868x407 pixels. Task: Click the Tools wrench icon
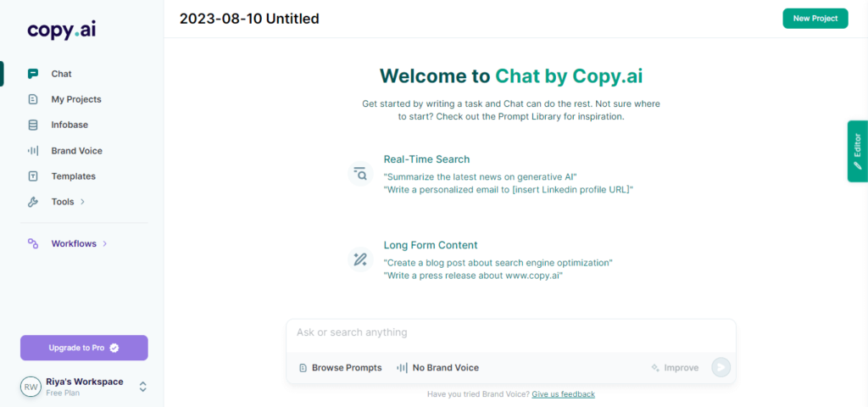33,202
